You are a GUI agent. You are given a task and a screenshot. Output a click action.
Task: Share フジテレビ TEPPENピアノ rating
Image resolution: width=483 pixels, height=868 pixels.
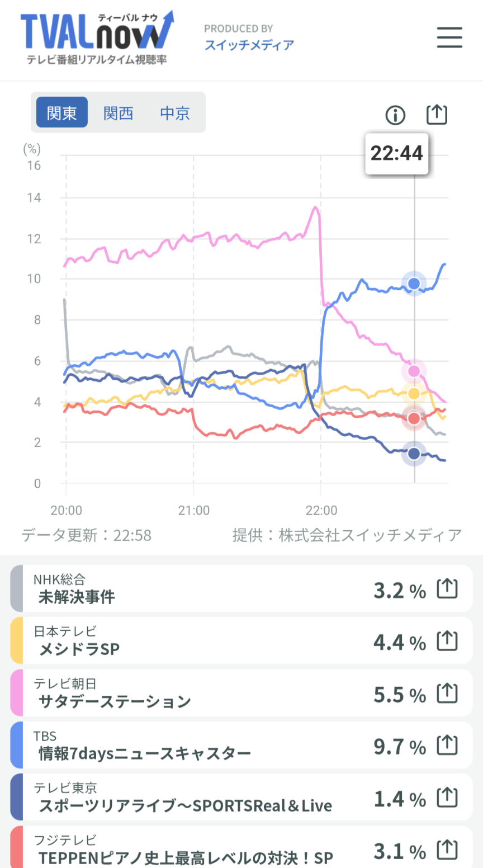tap(447, 850)
